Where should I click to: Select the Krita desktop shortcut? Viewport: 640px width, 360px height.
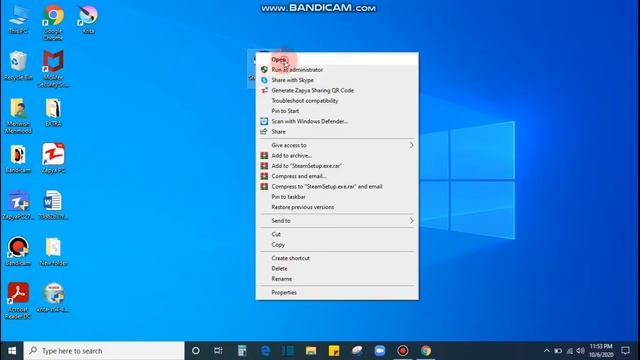click(x=88, y=20)
